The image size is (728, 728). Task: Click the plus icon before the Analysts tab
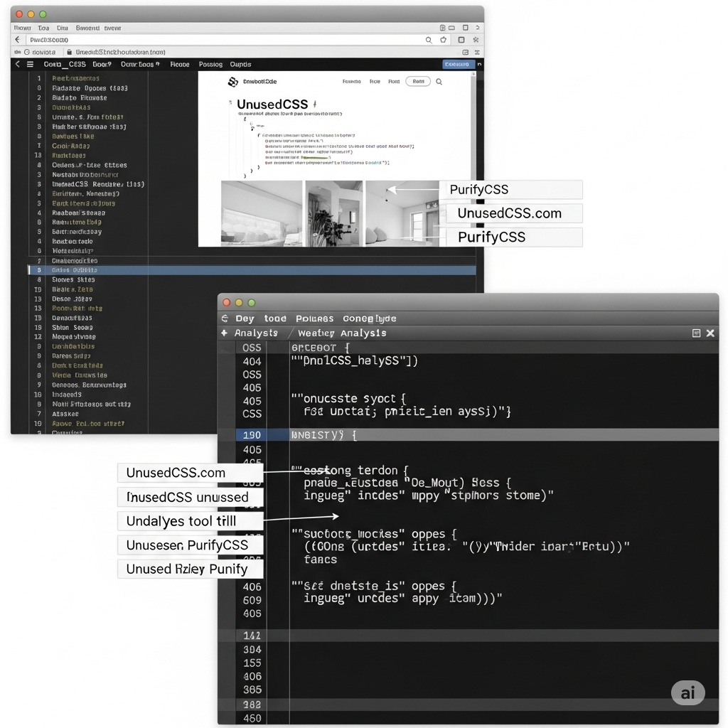[224, 333]
